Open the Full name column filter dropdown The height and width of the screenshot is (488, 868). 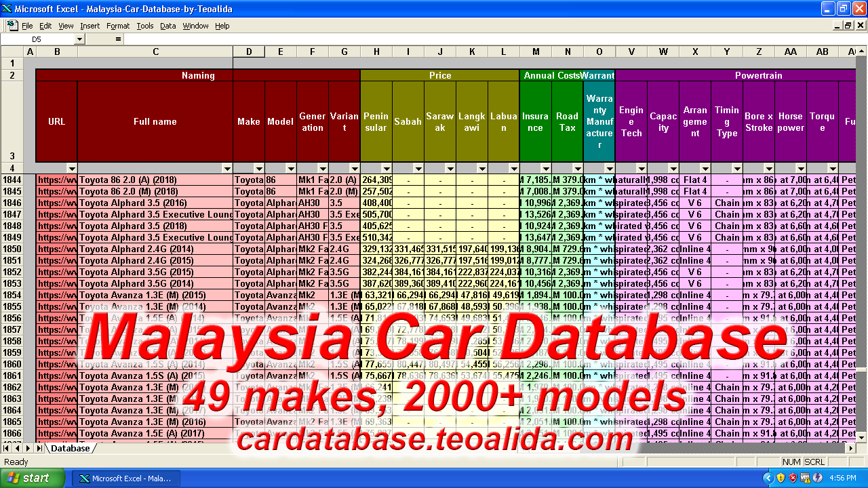pyautogui.click(x=227, y=168)
